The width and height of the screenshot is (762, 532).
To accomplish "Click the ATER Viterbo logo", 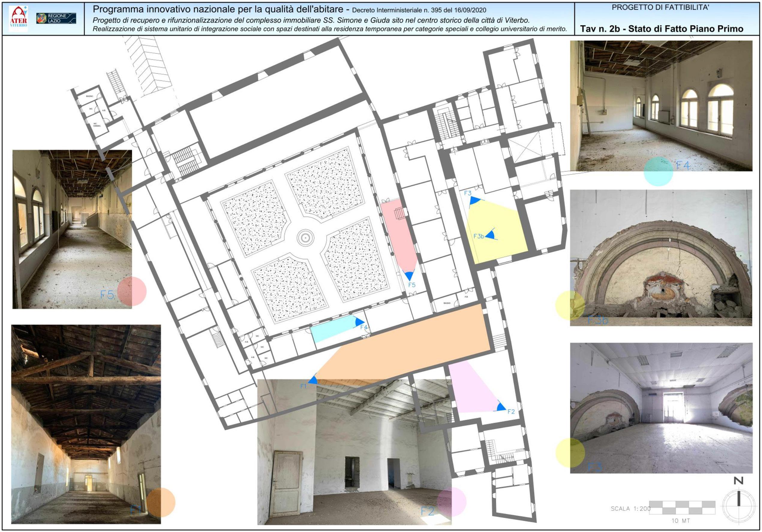I will coord(19,18).
